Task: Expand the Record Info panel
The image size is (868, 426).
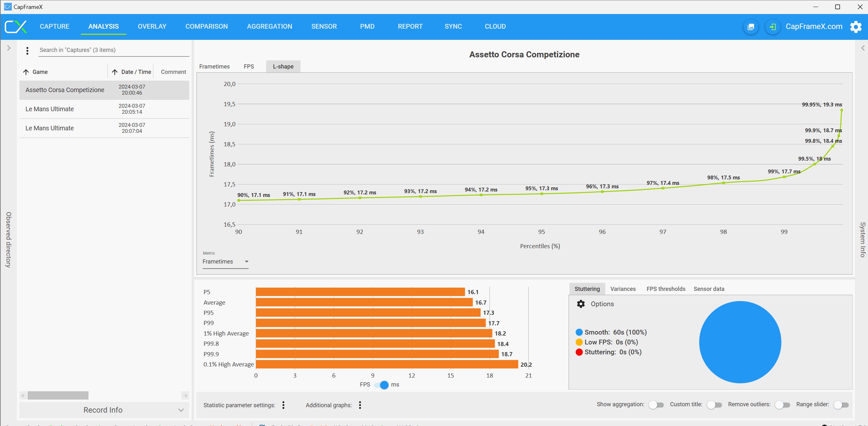Action: click(104, 410)
